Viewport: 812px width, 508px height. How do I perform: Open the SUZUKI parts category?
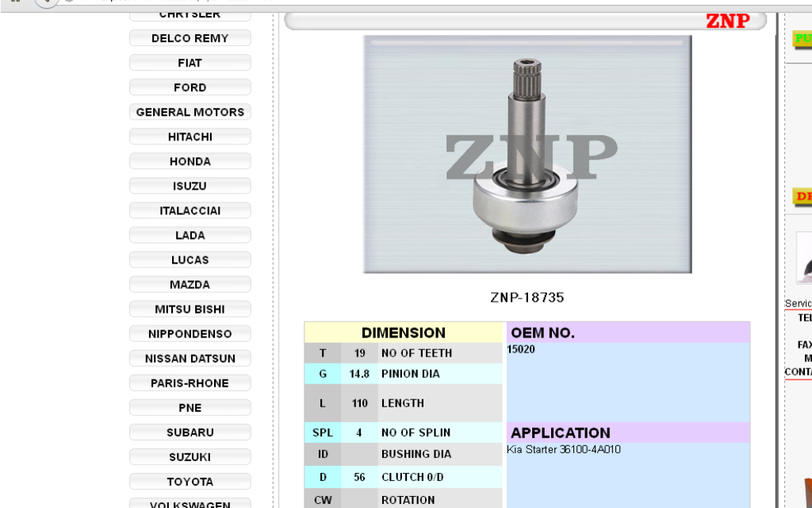pyautogui.click(x=190, y=456)
